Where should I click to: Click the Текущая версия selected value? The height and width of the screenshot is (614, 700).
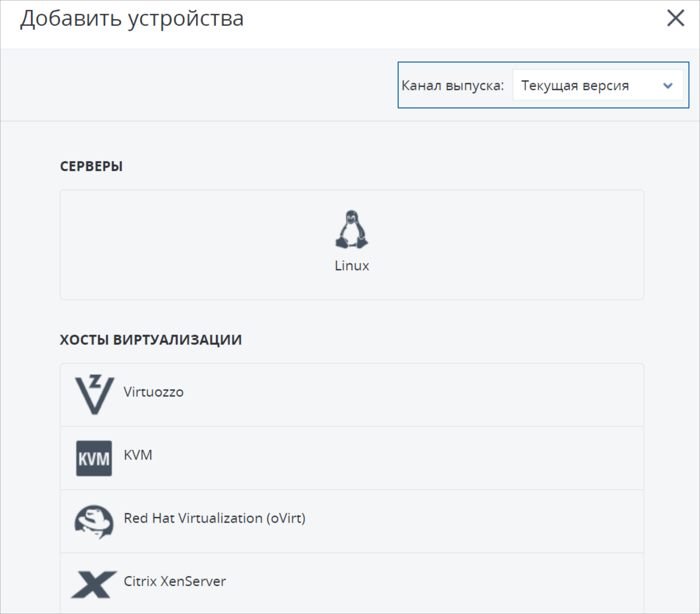(x=575, y=85)
